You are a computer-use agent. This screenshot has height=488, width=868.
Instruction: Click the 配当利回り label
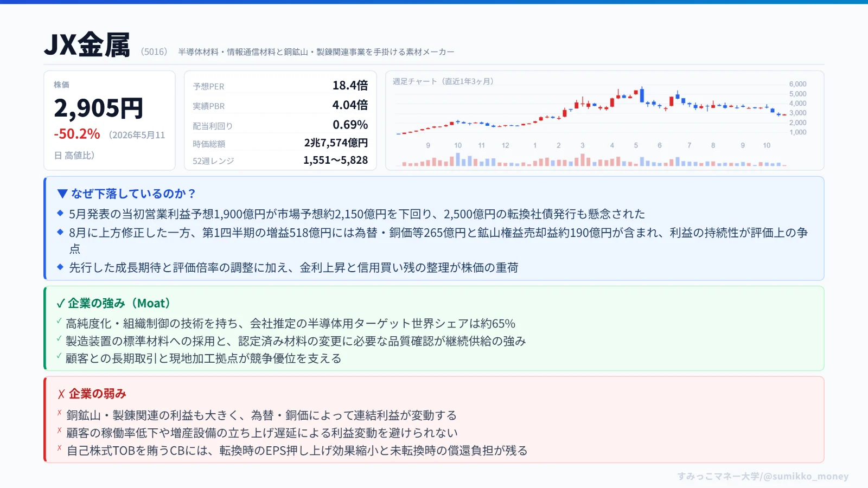[213, 126]
